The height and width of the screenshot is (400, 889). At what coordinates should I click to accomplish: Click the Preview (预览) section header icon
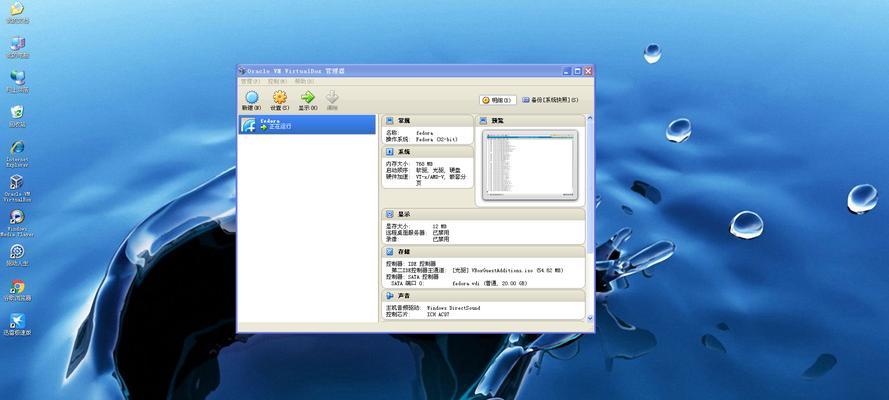(x=483, y=121)
